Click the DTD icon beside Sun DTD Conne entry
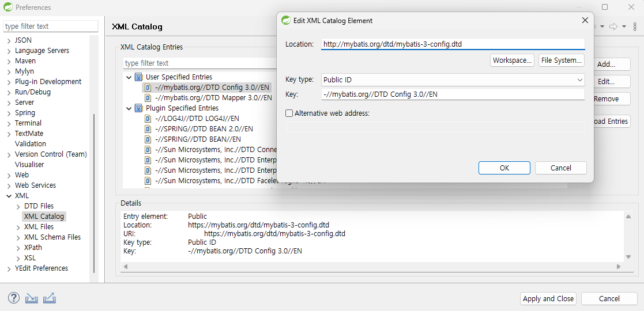 (x=148, y=150)
